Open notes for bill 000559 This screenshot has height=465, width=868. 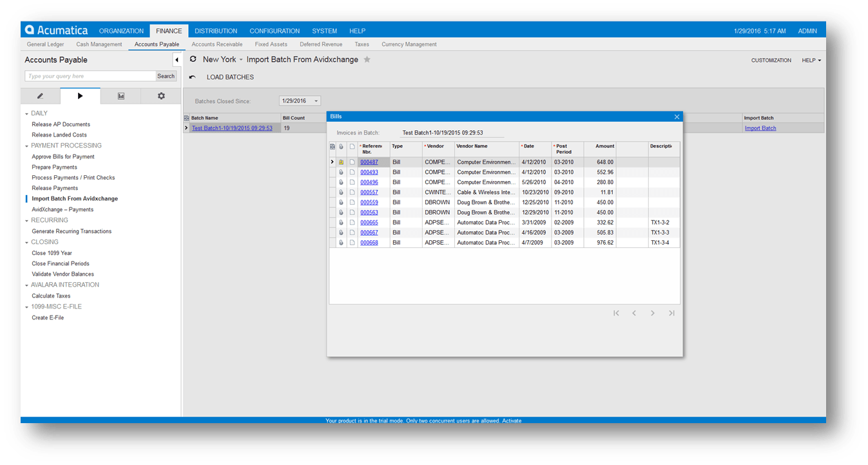click(x=352, y=202)
